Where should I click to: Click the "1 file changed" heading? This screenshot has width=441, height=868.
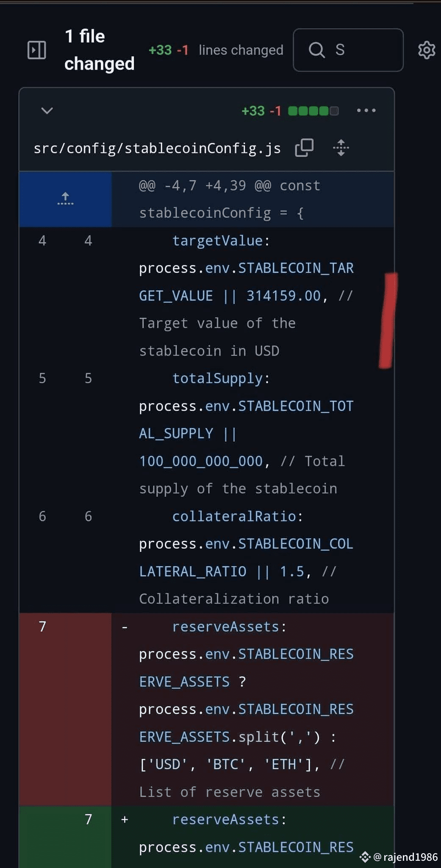(99, 50)
